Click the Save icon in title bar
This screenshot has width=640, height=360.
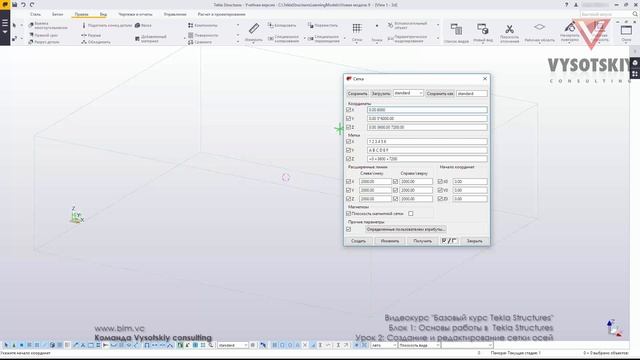click(x=14, y=4)
